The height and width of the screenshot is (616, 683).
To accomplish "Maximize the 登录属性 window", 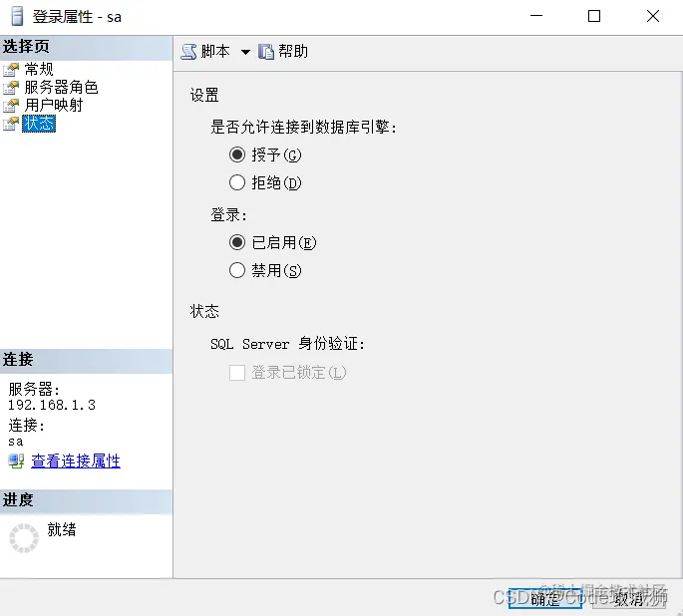I will (594, 16).
